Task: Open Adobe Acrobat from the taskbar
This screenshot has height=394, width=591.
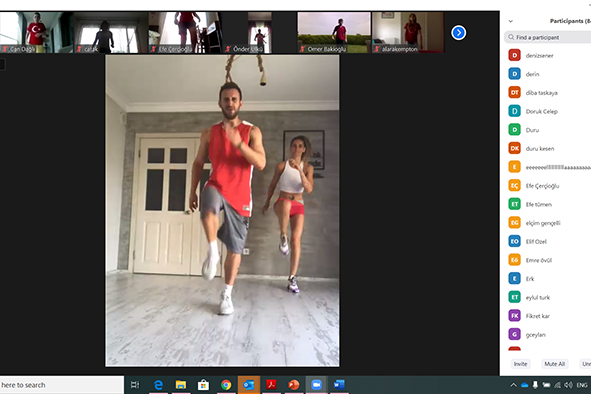Action: pyautogui.click(x=271, y=385)
